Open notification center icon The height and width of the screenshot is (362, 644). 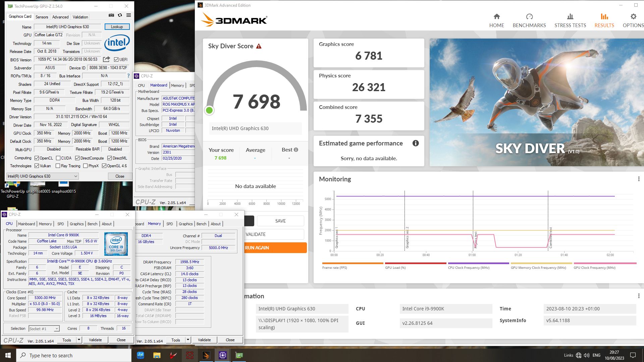633,355
